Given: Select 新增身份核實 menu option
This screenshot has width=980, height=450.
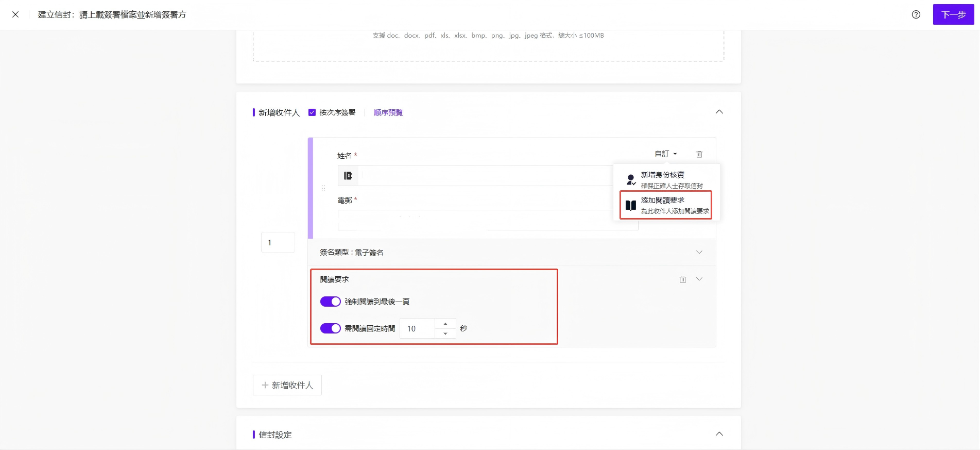Looking at the screenshot, I should 666,180.
